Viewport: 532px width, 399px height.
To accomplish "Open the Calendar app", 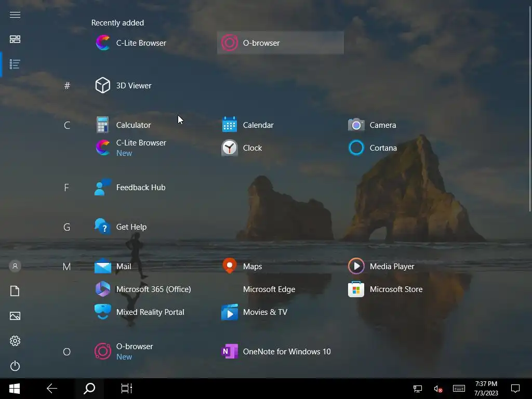I will pos(280,125).
